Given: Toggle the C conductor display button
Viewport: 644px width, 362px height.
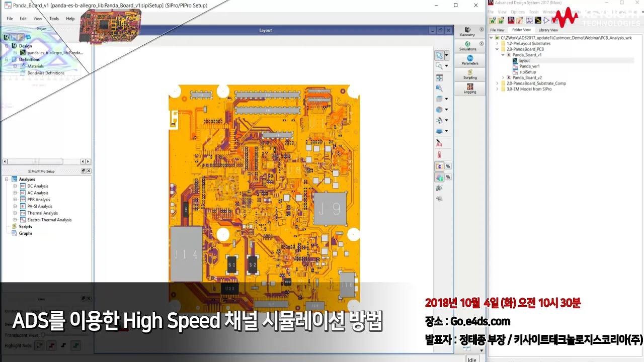Looking at the screenshot, I should [439, 166].
